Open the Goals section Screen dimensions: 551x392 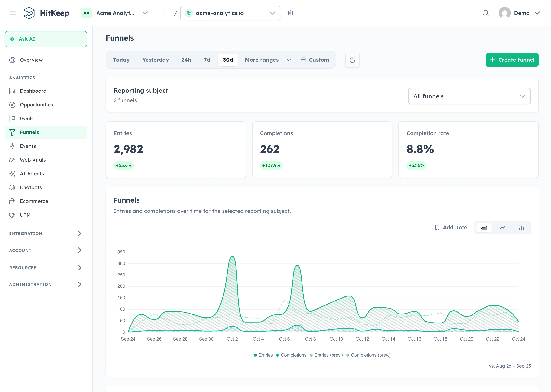[46, 118]
